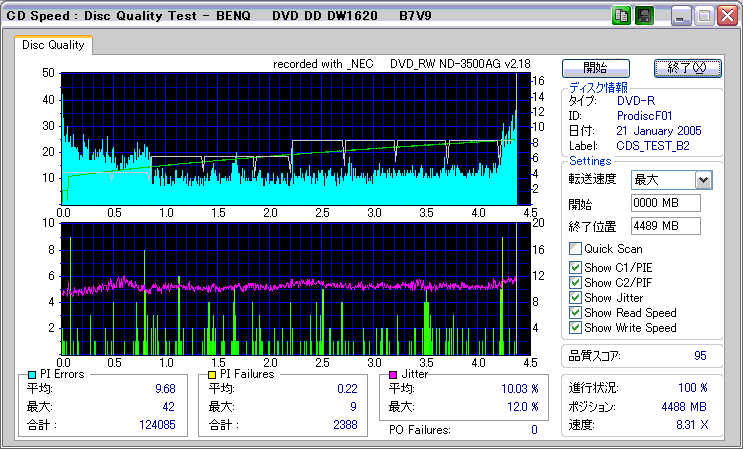Select the Disc Quality tab
The image size is (743, 449).
coord(54,45)
